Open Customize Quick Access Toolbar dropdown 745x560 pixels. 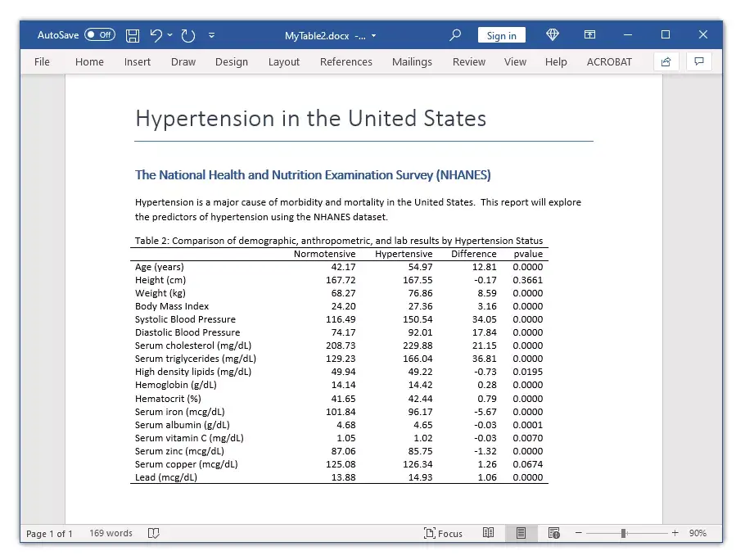pos(211,35)
